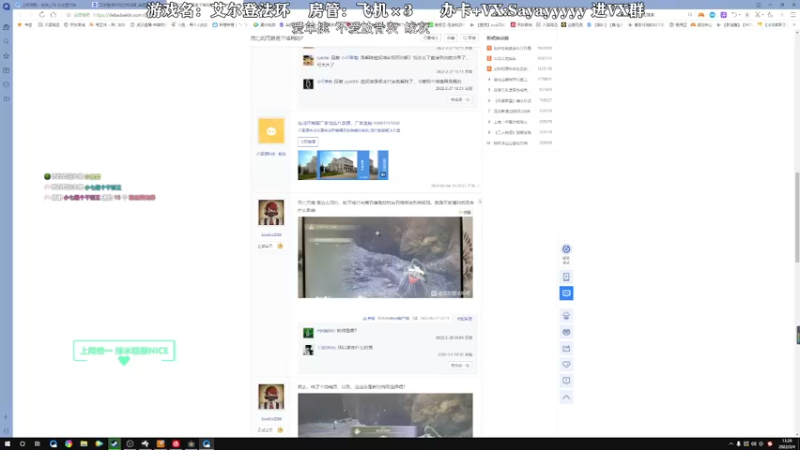Open the Windows Start button
The width and height of the screenshot is (800, 450).
[x=7, y=444]
